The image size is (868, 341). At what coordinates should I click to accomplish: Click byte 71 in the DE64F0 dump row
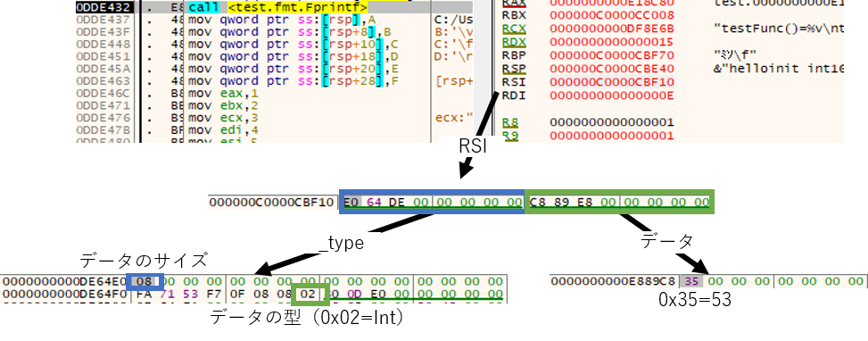(166, 295)
